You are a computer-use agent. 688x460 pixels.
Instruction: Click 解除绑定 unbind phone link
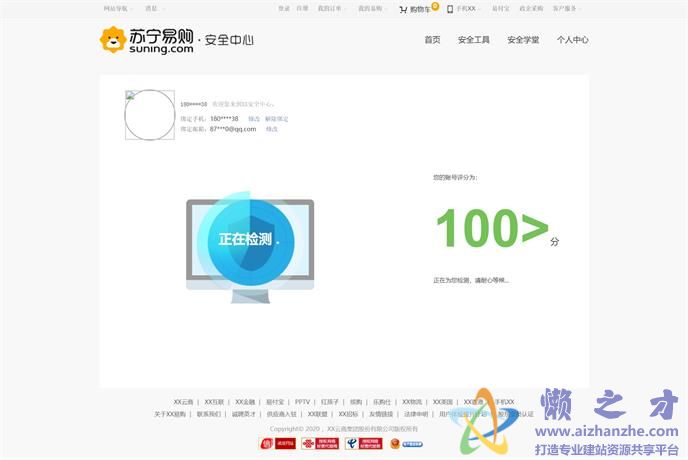coord(276,119)
